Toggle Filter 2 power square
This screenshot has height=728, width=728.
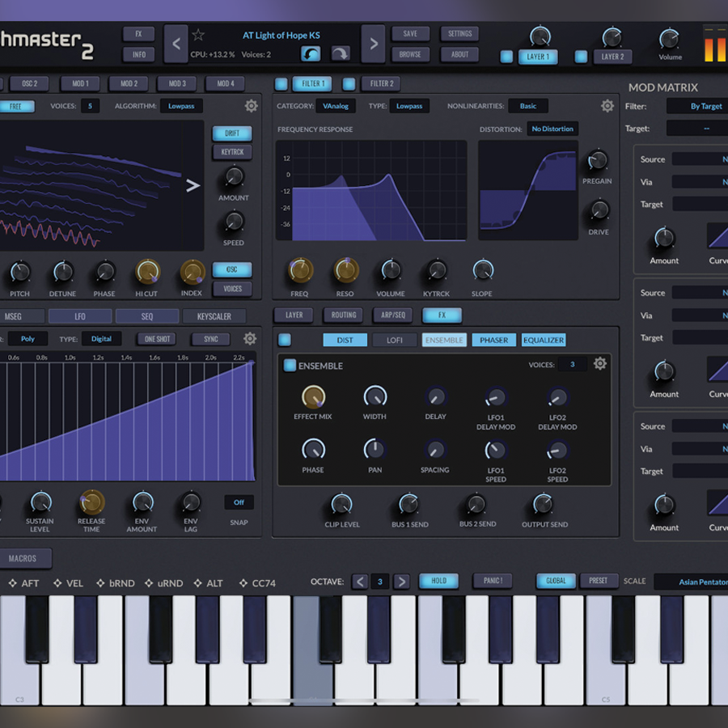(x=349, y=84)
